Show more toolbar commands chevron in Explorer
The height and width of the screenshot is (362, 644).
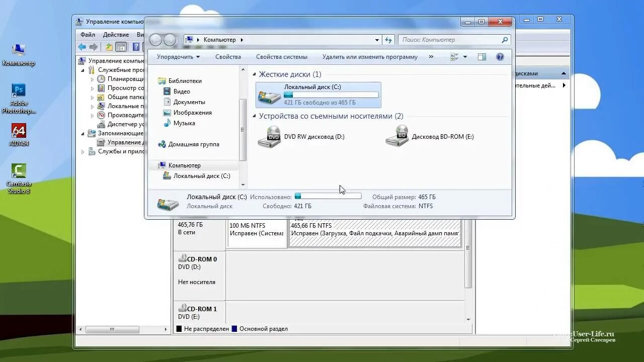pyautogui.click(x=431, y=57)
